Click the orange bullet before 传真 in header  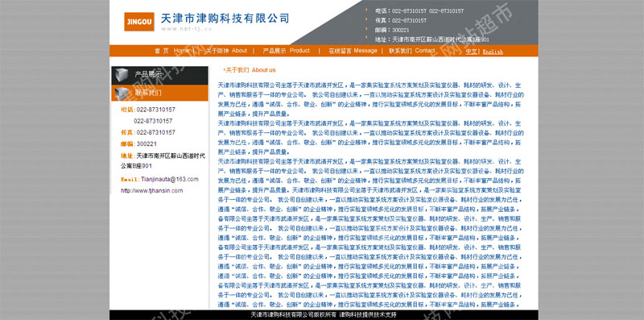(366, 19)
